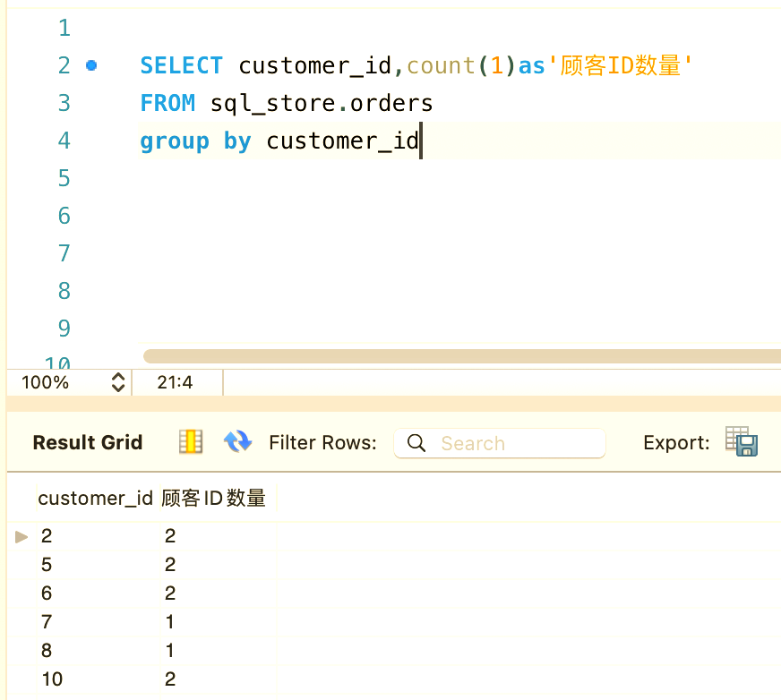Export the results using the save grid icon
The width and height of the screenshot is (781, 700).
coord(742,441)
